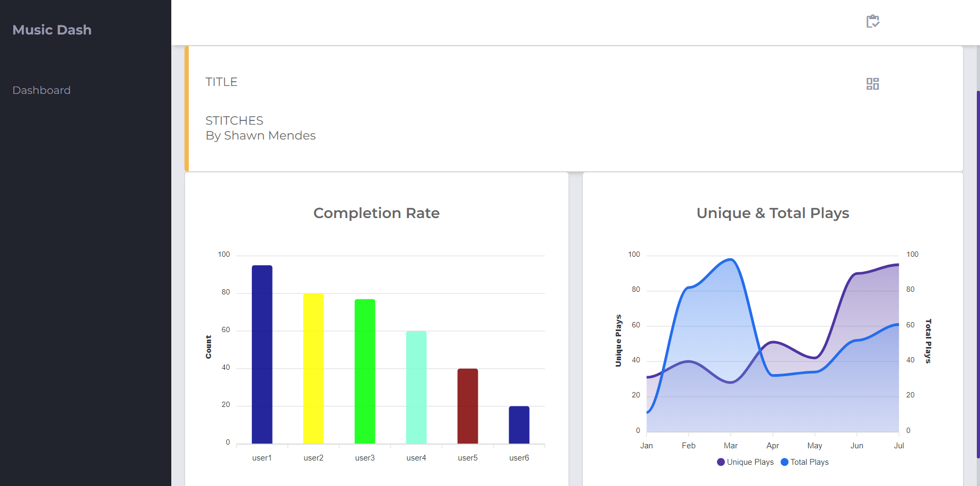
Task: Click the peak of the Total Plays curve near Mar
Action: pyautogui.click(x=731, y=260)
